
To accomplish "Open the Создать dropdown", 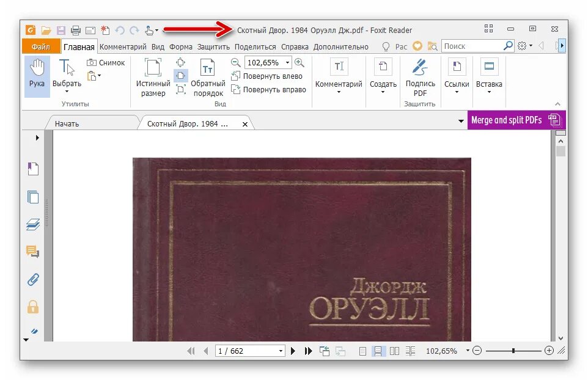I will pos(383,75).
